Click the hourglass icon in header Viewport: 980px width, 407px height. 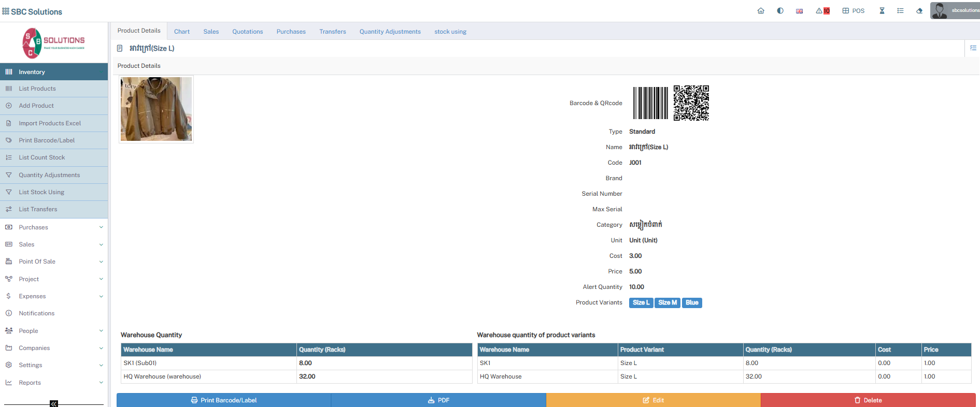coord(882,11)
